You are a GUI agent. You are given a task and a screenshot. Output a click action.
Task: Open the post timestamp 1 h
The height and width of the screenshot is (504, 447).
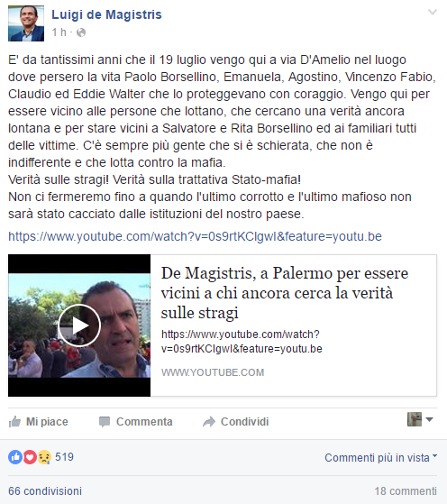click(59, 32)
